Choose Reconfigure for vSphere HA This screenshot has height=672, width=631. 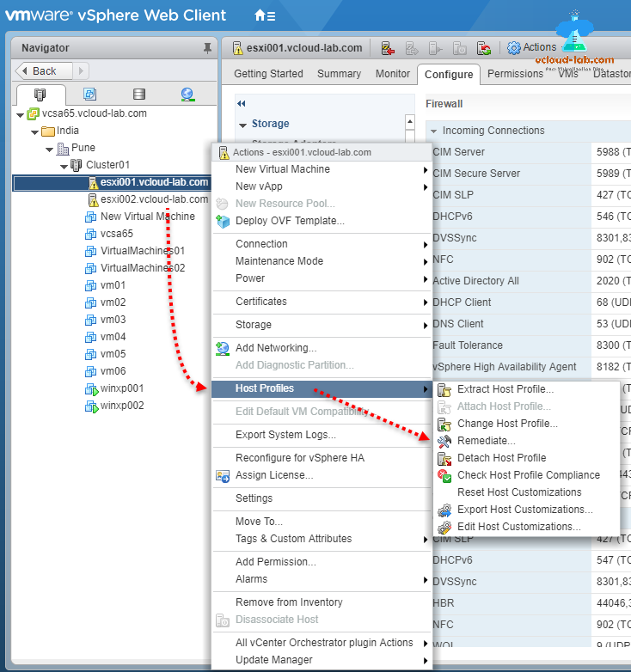[x=322, y=458]
